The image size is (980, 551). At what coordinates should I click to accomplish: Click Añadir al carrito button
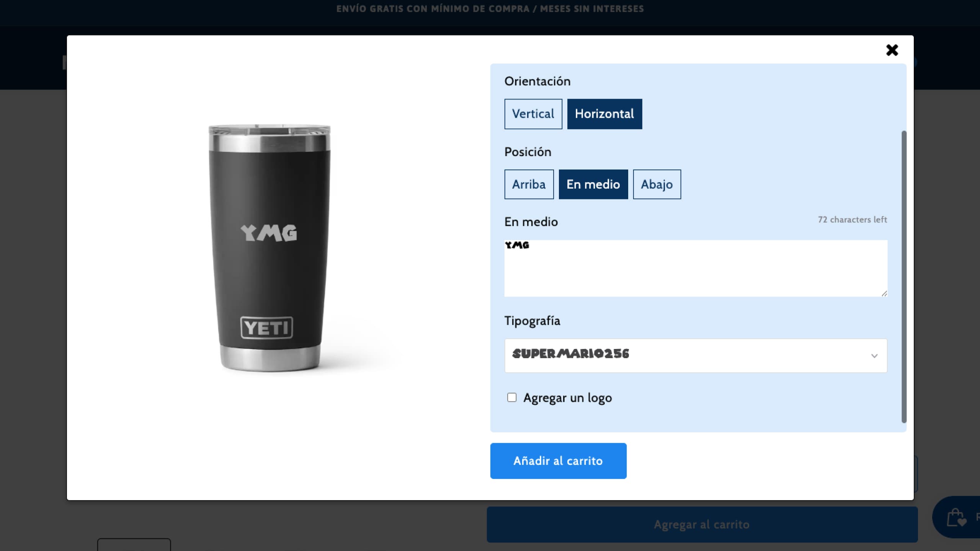click(558, 461)
